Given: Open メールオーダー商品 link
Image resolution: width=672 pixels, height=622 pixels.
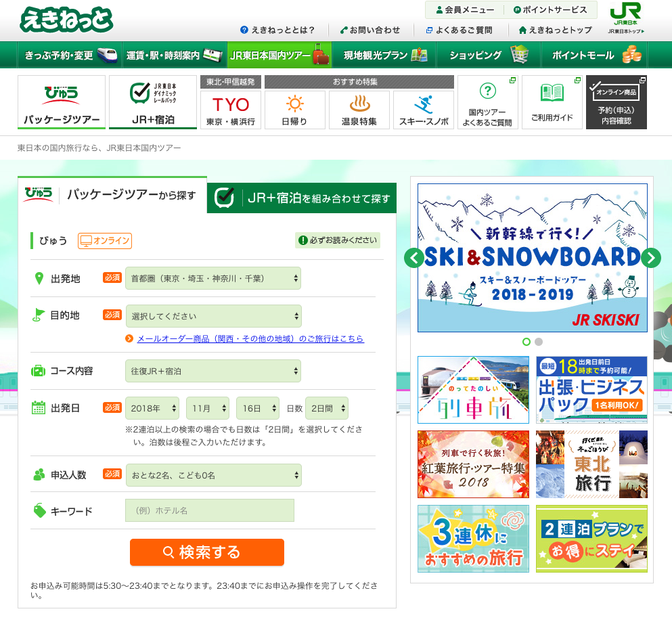Looking at the screenshot, I should click(250, 338).
